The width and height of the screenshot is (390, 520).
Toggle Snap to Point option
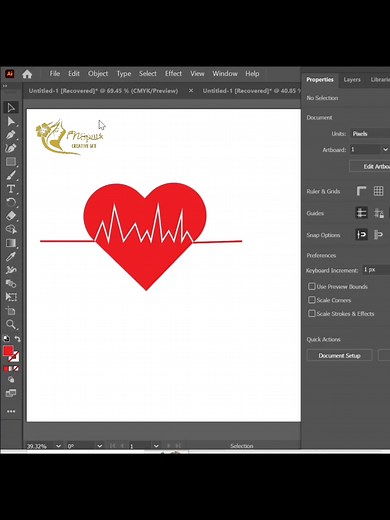(361, 235)
